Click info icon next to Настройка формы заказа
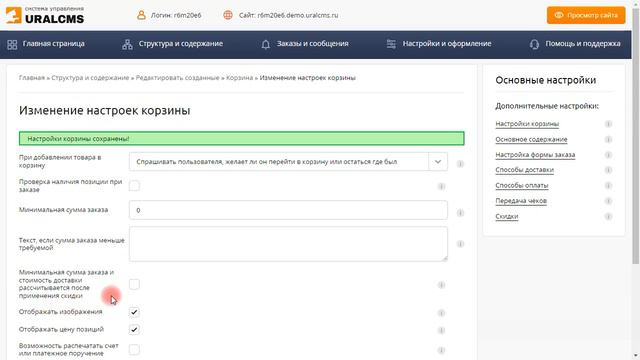The image size is (640, 360). [608, 155]
